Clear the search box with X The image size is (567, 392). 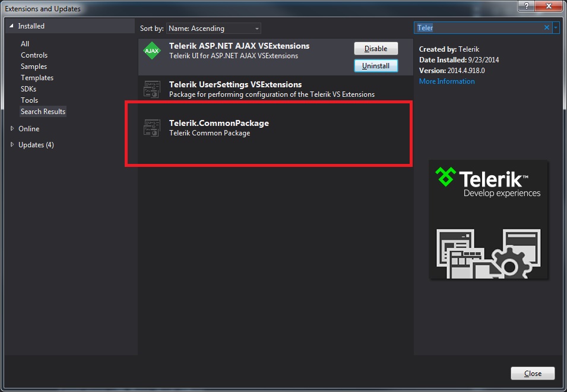point(546,27)
